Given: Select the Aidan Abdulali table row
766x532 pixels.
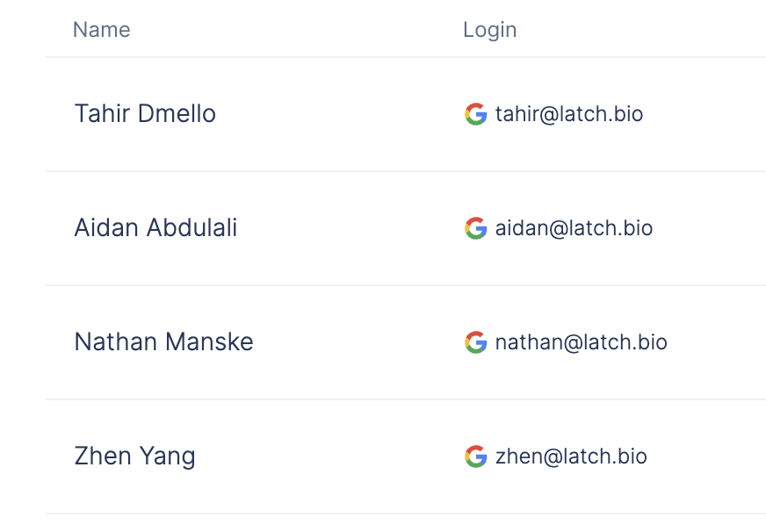Looking at the screenshot, I should (406, 228).
